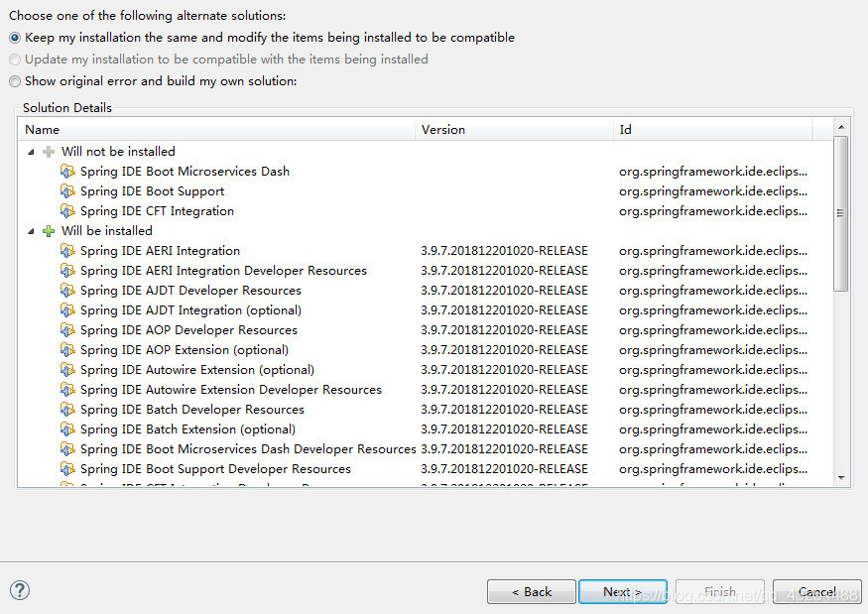Click icon beside Spring IDE AERI Integration Developer Resources
This screenshot has height=614, width=868.
click(67, 271)
